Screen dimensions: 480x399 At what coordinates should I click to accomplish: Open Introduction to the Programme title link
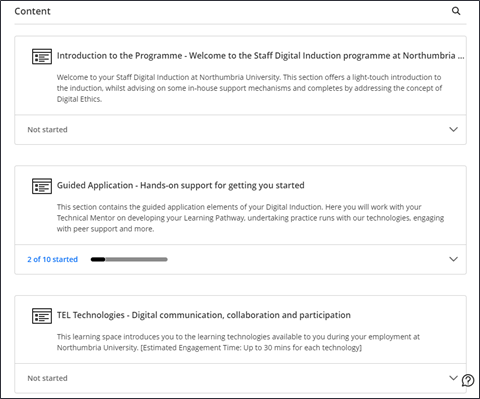[260, 56]
